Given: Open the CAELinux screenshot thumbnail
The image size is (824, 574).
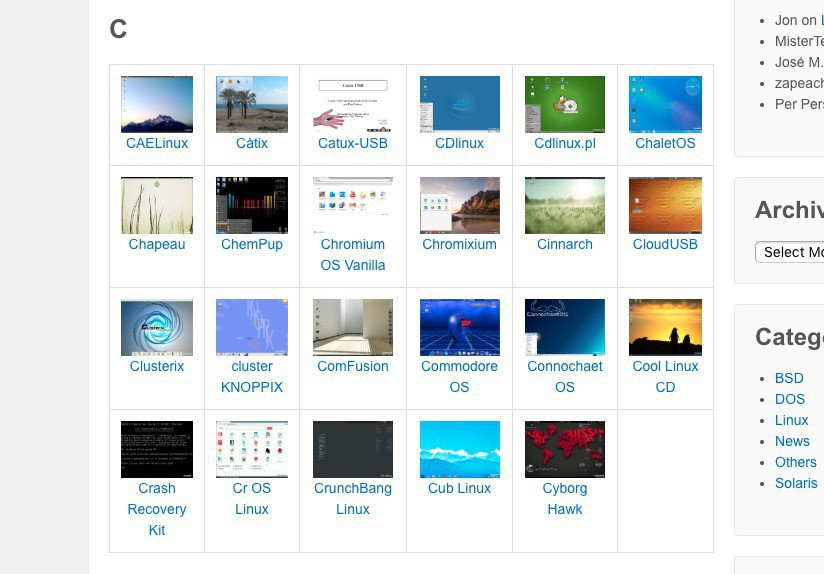Looking at the screenshot, I should pyautogui.click(x=157, y=104).
